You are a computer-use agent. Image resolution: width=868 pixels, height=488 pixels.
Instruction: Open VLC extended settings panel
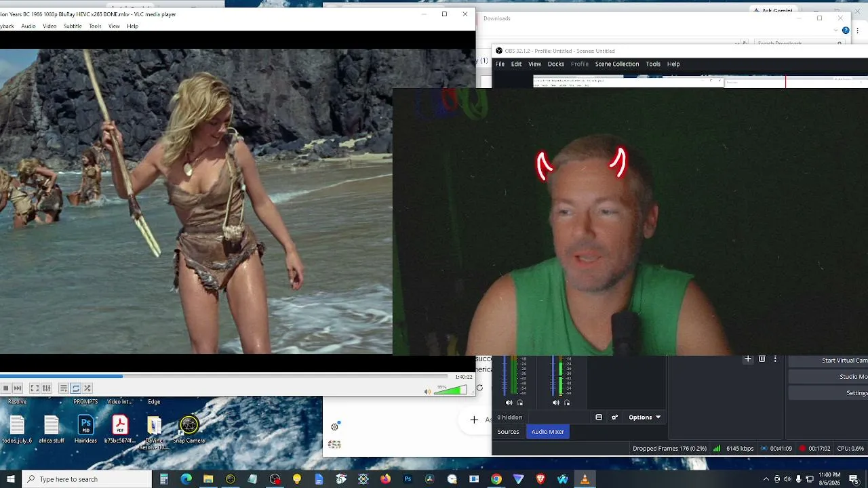(46, 388)
